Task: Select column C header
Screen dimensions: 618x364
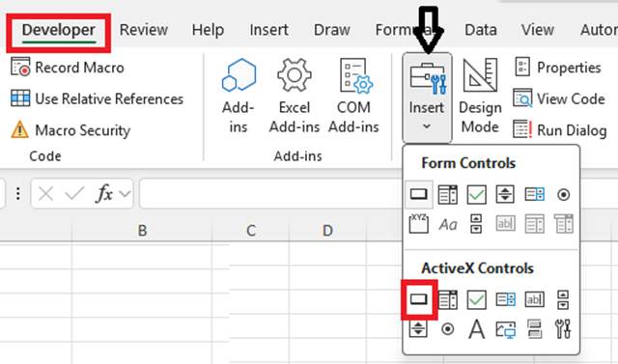Action: coord(251,231)
